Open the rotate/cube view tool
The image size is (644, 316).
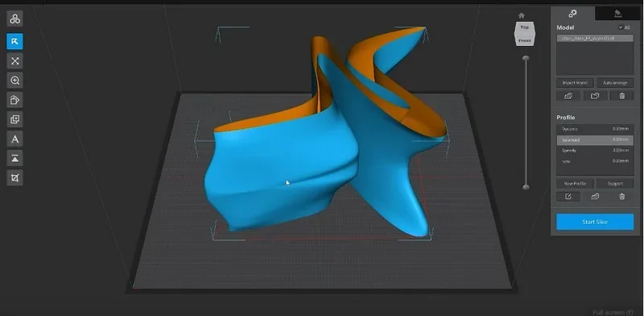(14, 100)
